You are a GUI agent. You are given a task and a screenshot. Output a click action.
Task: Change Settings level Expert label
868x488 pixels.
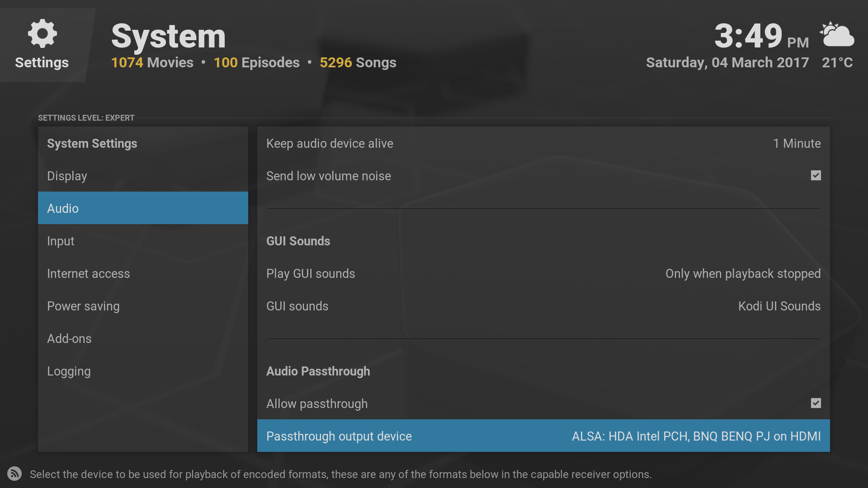[x=86, y=118]
